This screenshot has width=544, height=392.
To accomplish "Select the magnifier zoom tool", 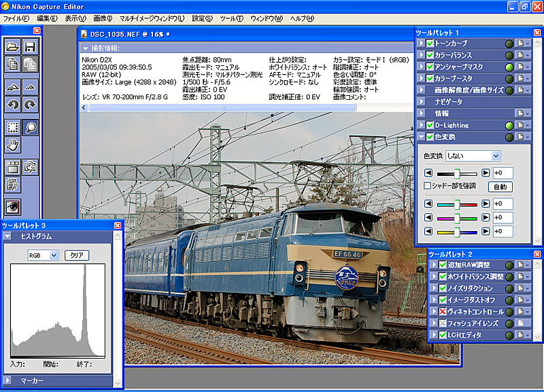I will (x=30, y=127).
